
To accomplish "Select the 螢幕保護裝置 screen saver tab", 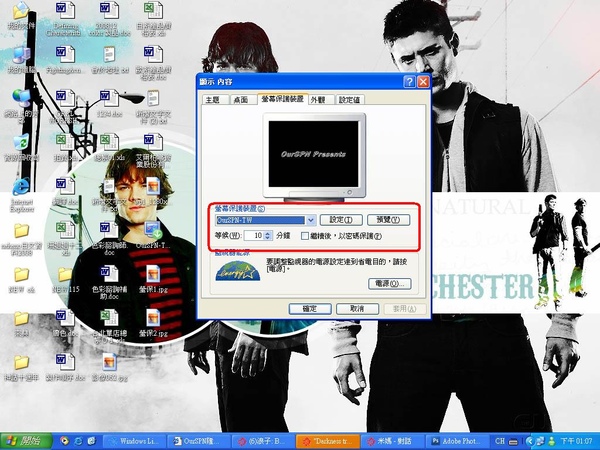I will (282, 99).
